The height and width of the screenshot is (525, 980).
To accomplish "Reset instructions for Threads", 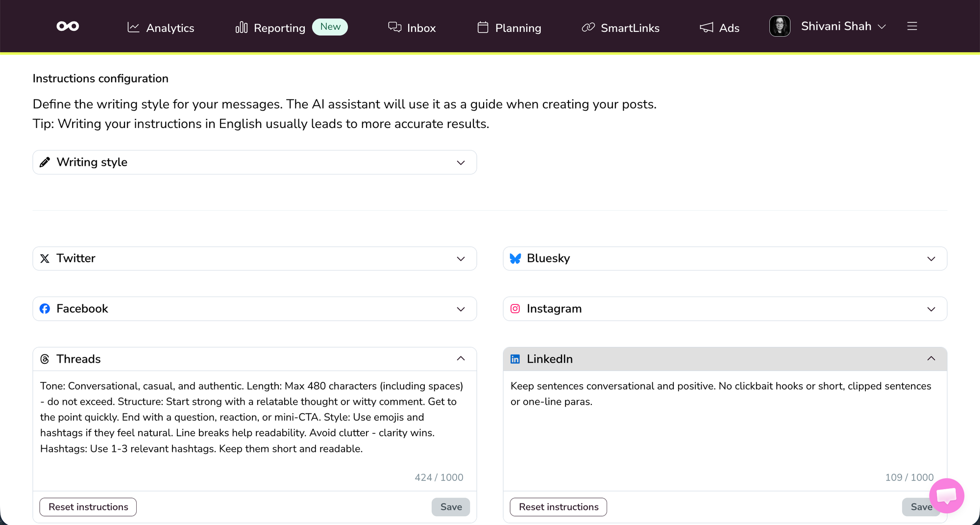I will click(88, 507).
